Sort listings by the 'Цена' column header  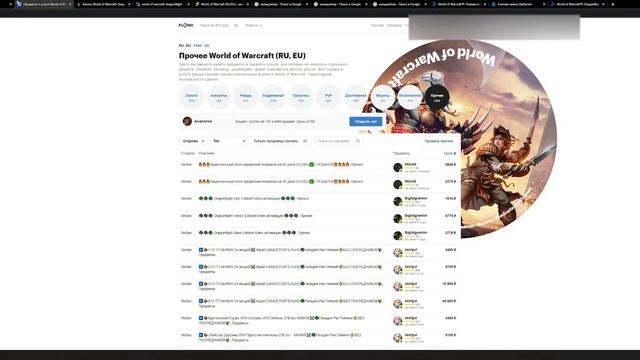pos(449,153)
